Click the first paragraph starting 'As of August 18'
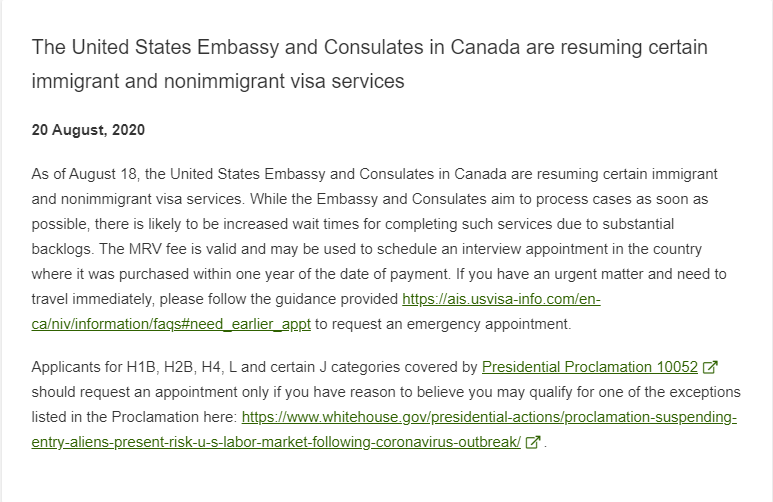Viewport: 773px width, 502px height. tap(379, 249)
